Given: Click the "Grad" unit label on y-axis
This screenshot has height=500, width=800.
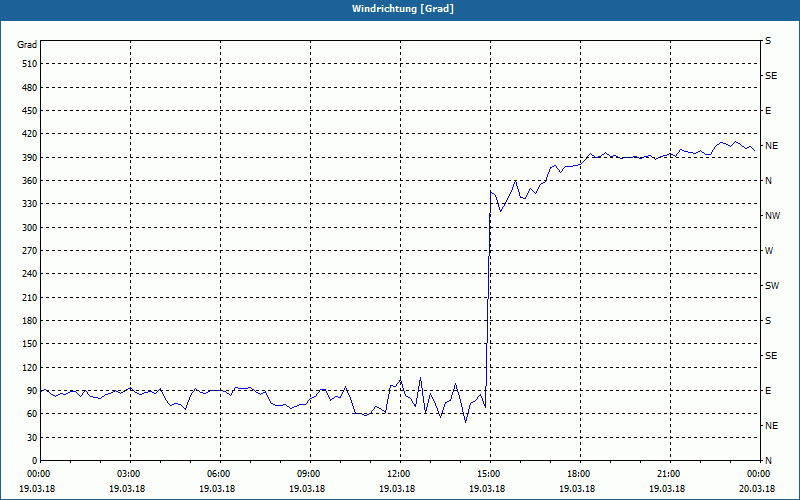Looking at the screenshot, I should click(x=27, y=45).
